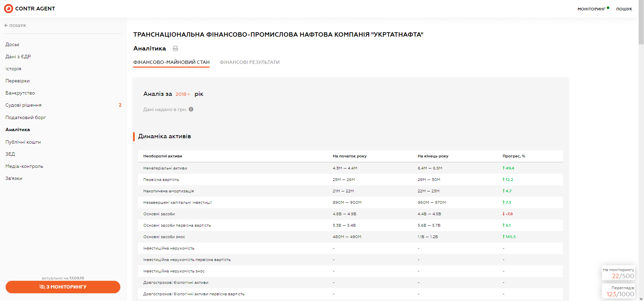Open the Банкрутство section
This screenshot has height=301, width=644.
pyautogui.click(x=20, y=93)
